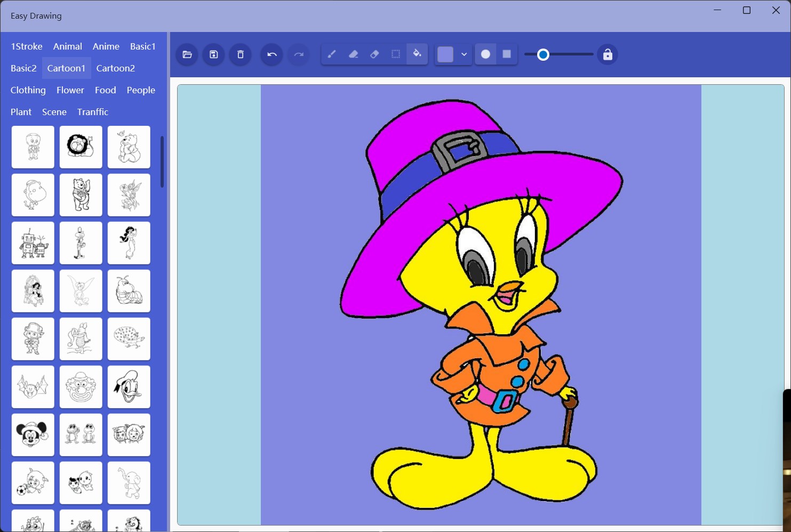Select the Food category
Image resolution: width=791 pixels, height=532 pixels.
pyautogui.click(x=105, y=90)
